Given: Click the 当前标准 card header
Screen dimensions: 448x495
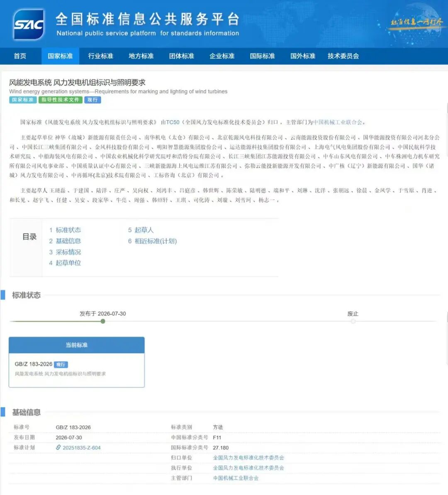Looking at the screenshot, I should pos(77,345).
